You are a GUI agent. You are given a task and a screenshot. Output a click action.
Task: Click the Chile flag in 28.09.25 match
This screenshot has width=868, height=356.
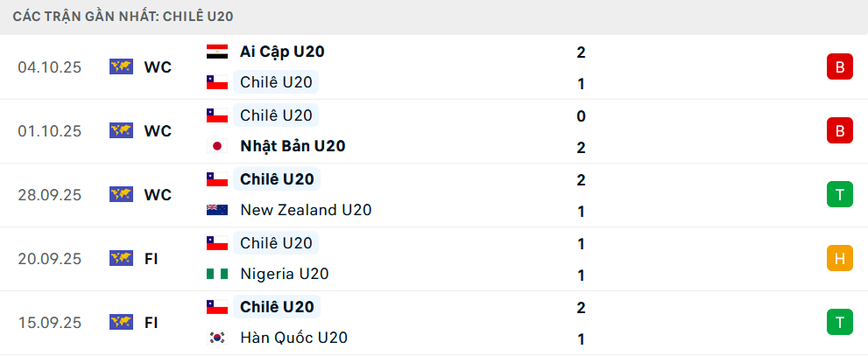point(216,179)
